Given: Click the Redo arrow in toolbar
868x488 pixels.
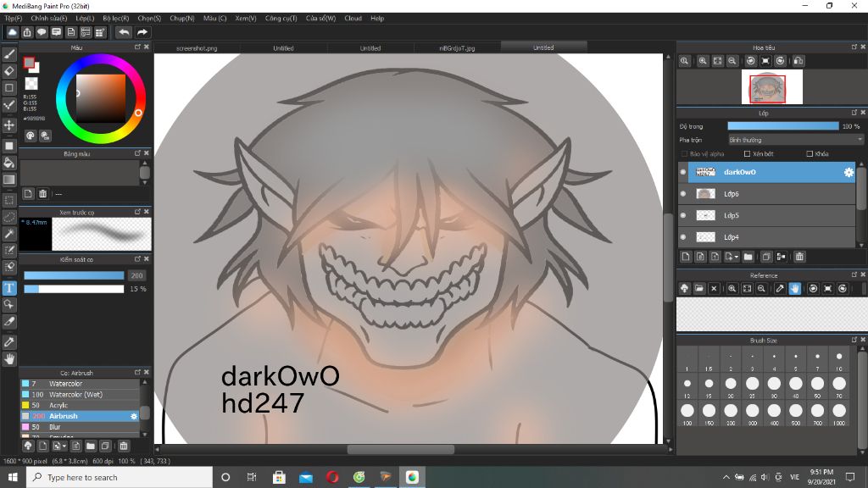Looking at the screenshot, I should point(142,33).
